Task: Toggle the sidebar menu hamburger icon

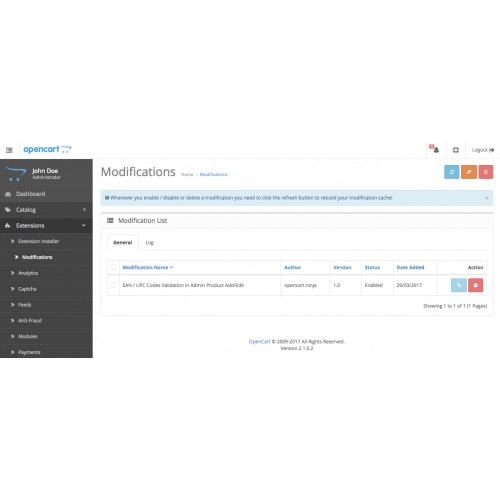Action: point(9,150)
